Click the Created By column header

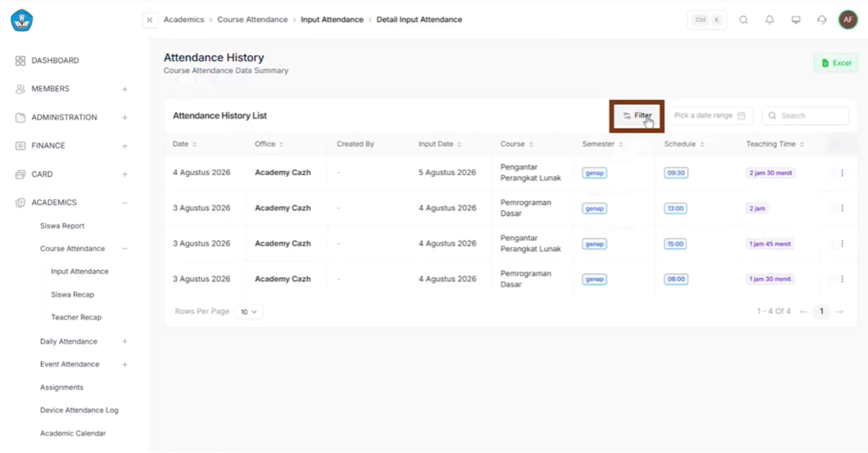[x=355, y=144]
